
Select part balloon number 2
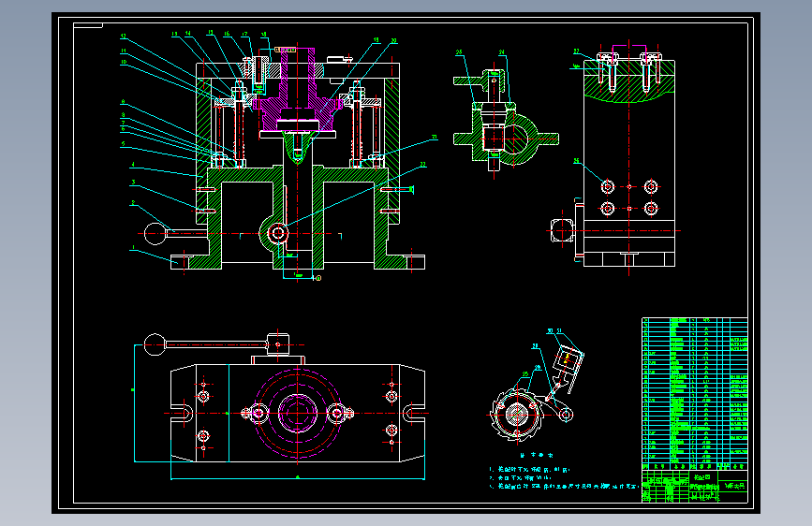[134, 203]
